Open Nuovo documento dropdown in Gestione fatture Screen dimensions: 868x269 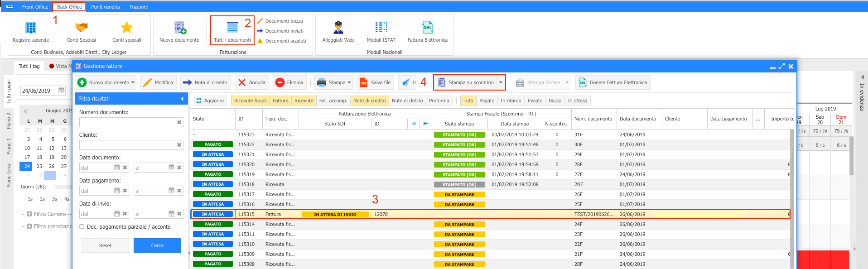click(133, 82)
